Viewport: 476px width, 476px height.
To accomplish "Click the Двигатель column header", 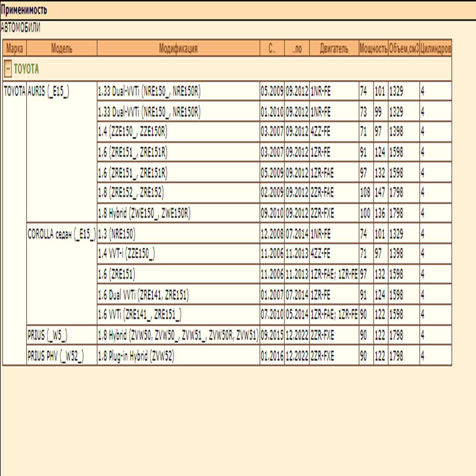I will (334, 49).
